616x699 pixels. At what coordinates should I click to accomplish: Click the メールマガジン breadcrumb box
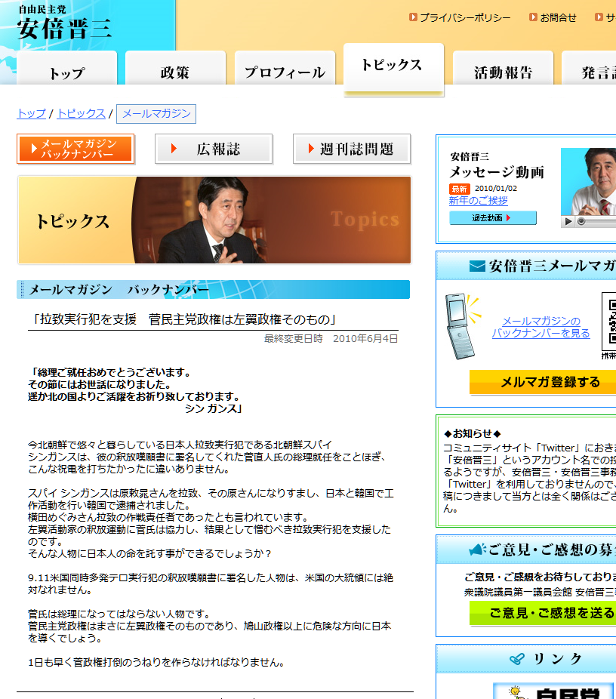click(x=156, y=114)
